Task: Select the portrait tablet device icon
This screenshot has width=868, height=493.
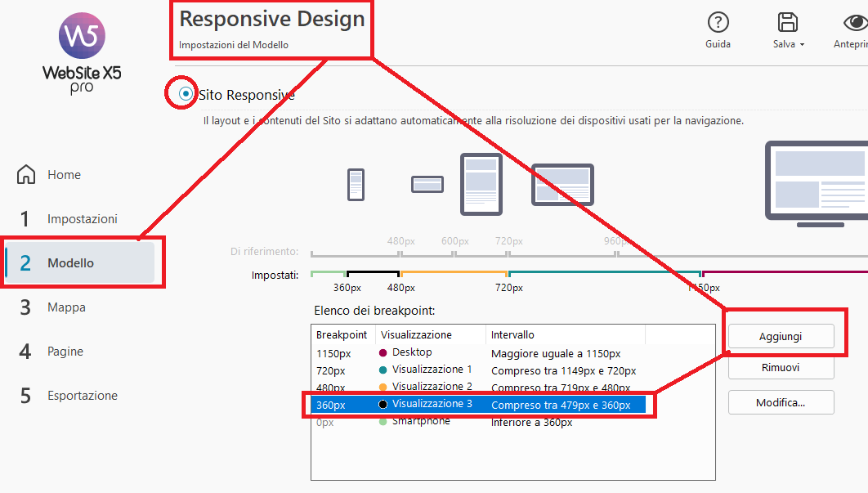Action: (481, 184)
